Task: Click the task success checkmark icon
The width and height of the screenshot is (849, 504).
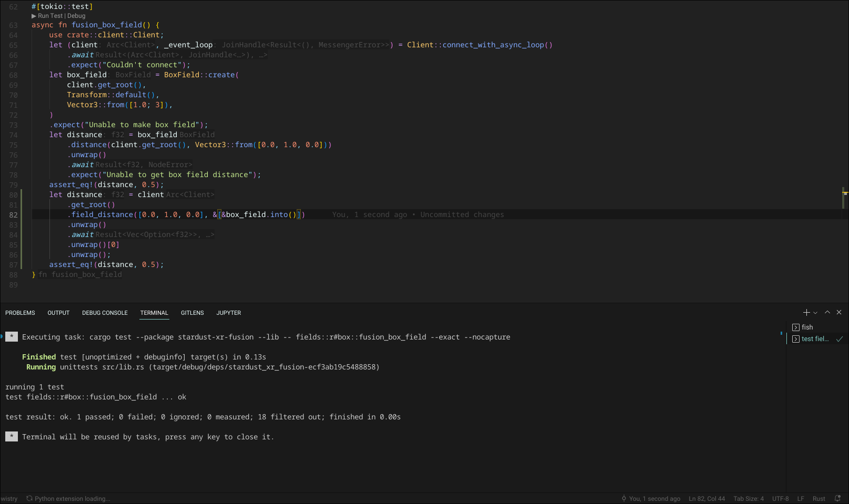Action: pos(840,339)
